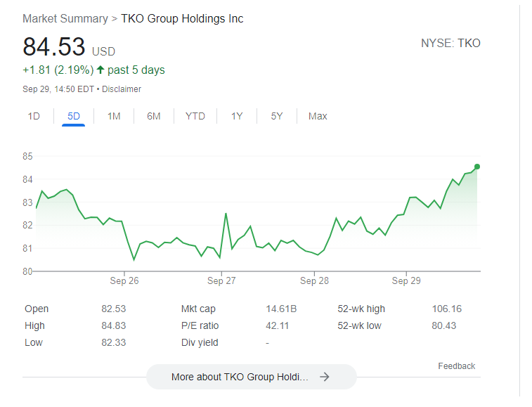Switch chart to 1M range
Image resolution: width=532 pixels, height=407 pixels.
click(114, 116)
